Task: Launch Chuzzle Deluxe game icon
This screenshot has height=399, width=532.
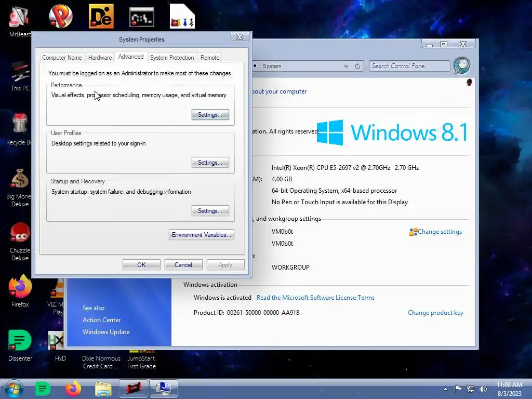Action: tap(20, 242)
